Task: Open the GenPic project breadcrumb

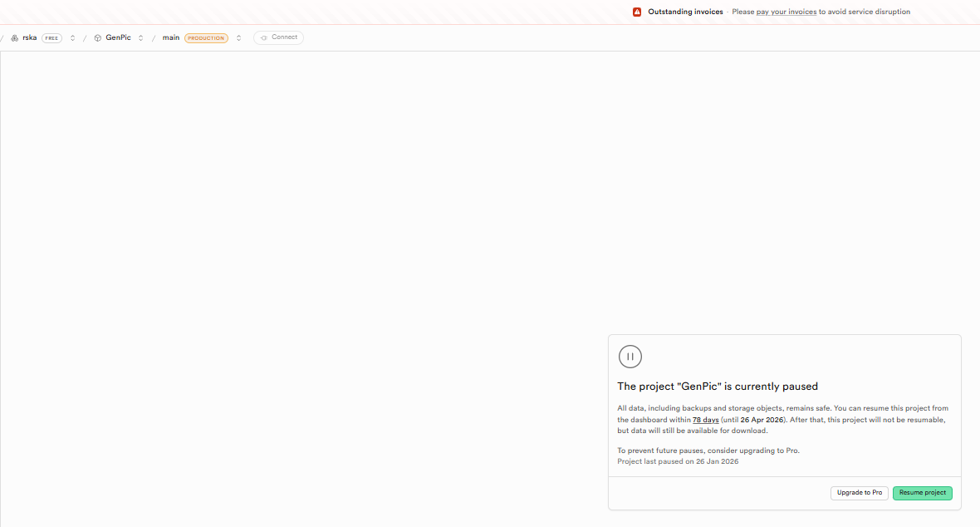Action: (118, 37)
